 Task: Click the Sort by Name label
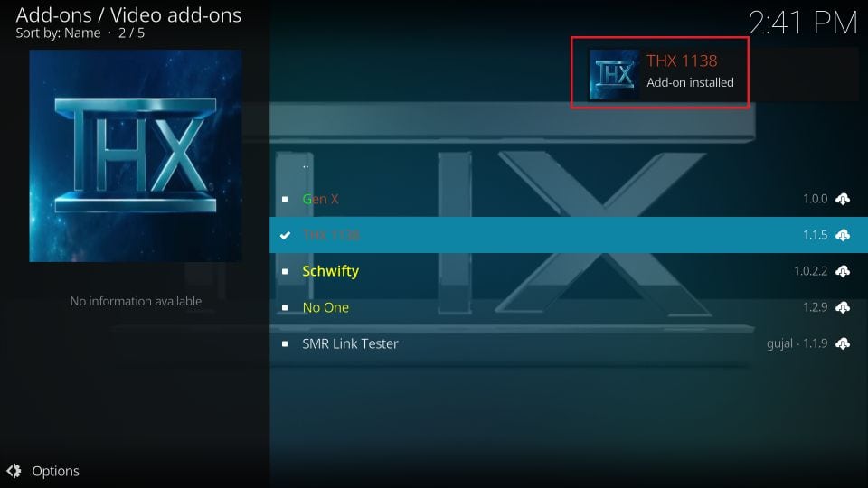58,33
